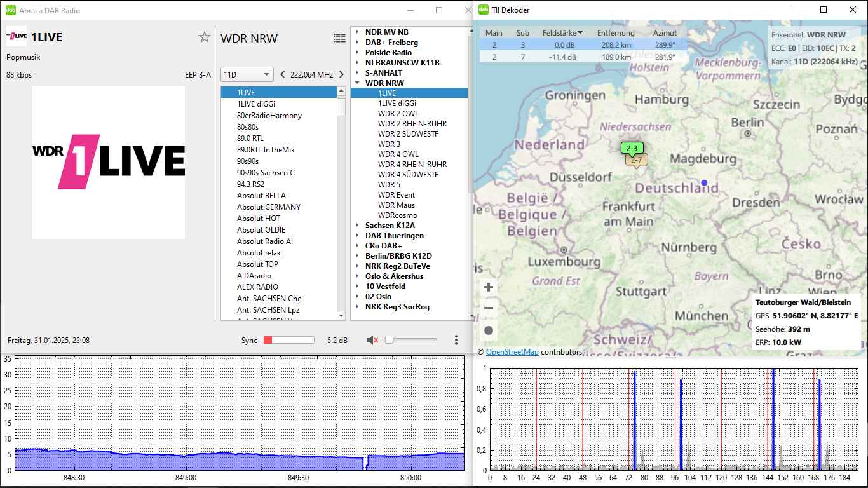Step to the next frequency channel
Viewport: 868px width, 488px height.
click(341, 75)
